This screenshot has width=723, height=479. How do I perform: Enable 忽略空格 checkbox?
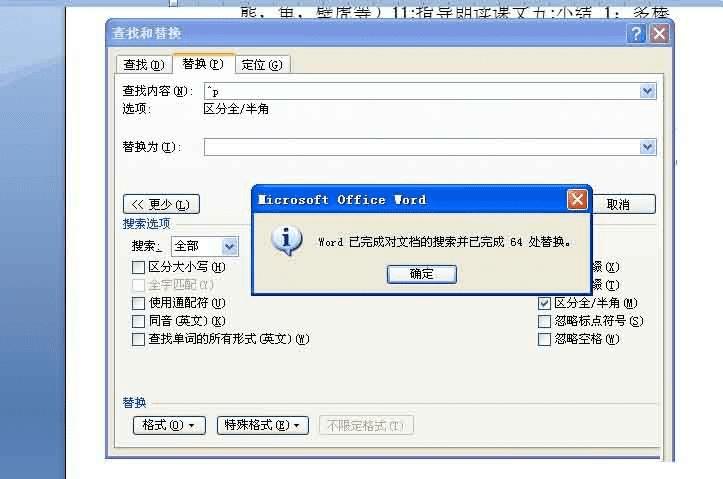pos(544,340)
